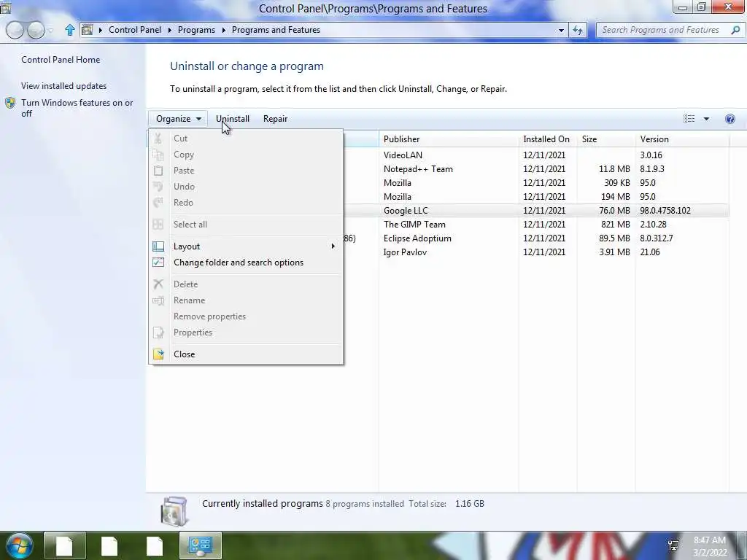Viewport: 747px width, 560px height.
Task: Click the 309 KB size cell
Action: (617, 183)
